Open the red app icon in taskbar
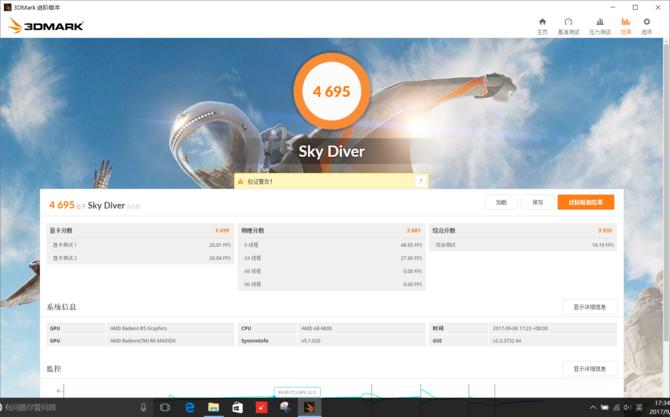The image size is (670, 417). (x=262, y=408)
